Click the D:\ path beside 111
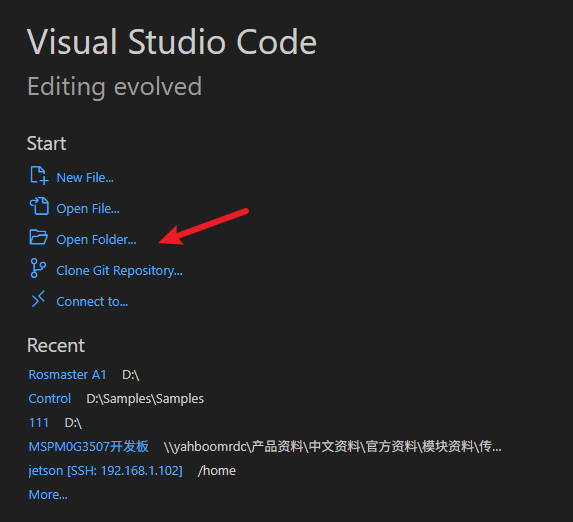The image size is (573, 522). point(73,423)
